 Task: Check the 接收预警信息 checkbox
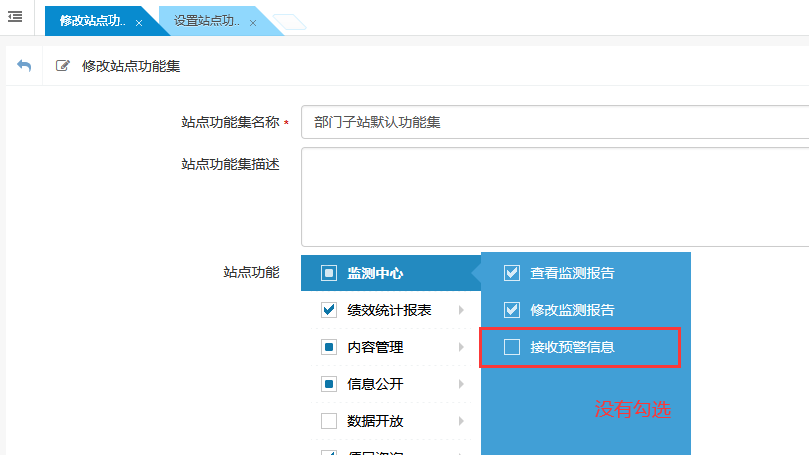click(x=512, y=347)
